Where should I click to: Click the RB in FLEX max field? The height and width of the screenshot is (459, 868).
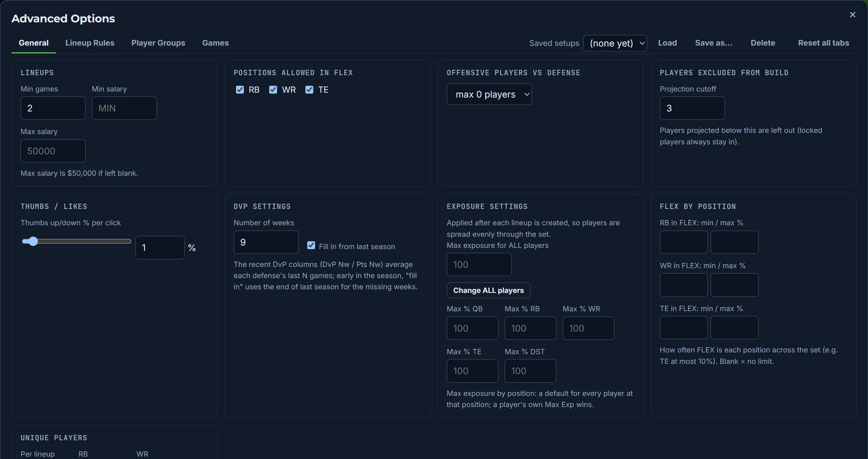pos(734,242)
